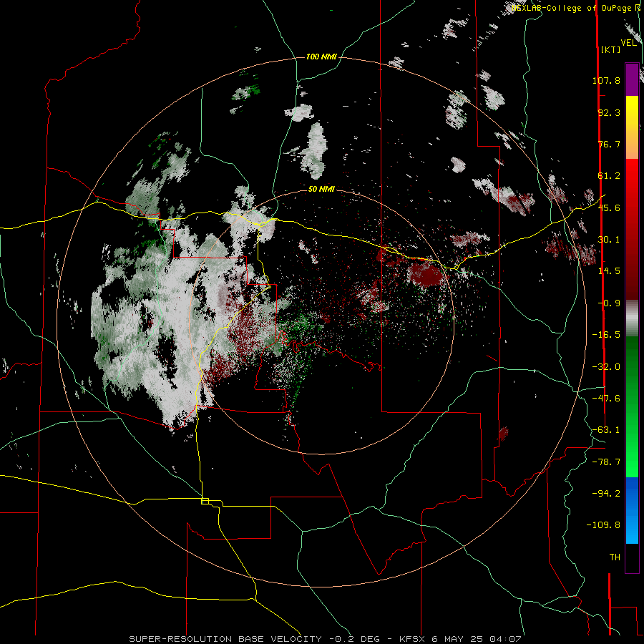The height and width of the screenshot is (644, 644).
Task: Select the -94.2 velocity scale value
Action: 606,494
